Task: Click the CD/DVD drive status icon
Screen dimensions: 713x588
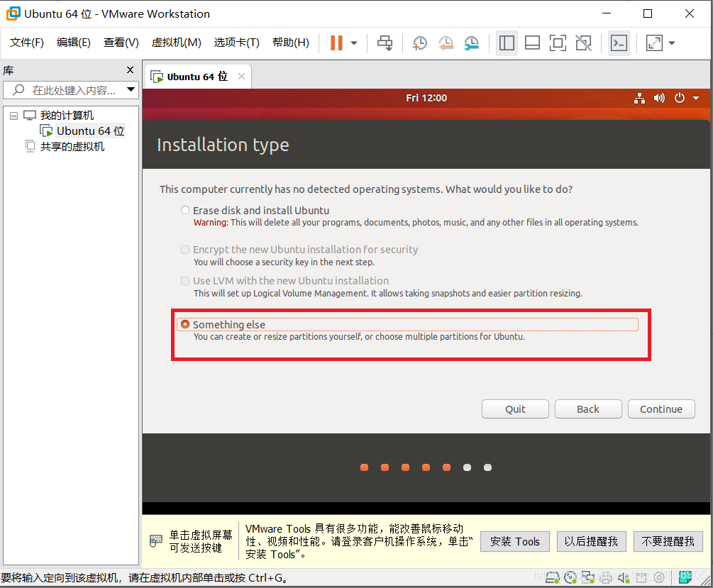Action: pos(570,577)
